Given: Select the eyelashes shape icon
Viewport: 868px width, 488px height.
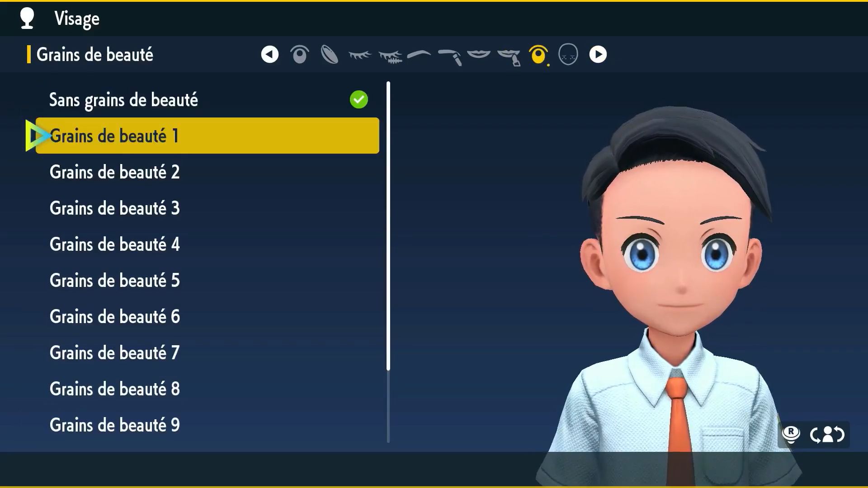Looking at the screenshot, I should click(360, 55).
